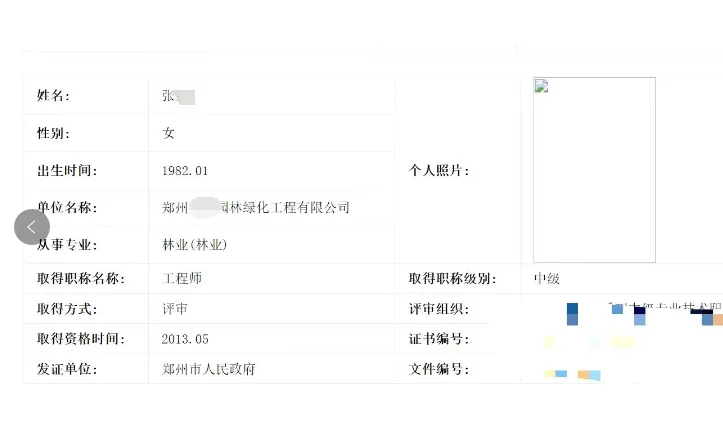
Task: Select the name value starting with 张
Action: pos(178,96)
